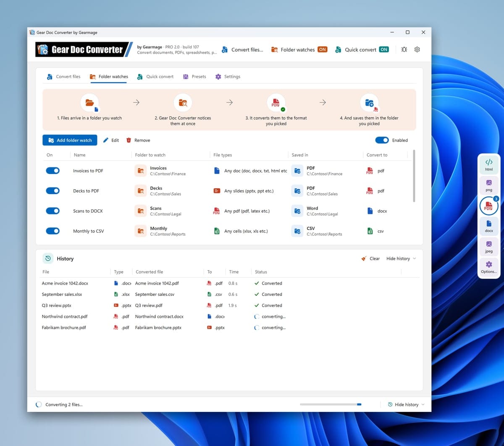Click saved-in folder icon for C:\Contoso\Reports
Screen dimensions: 504x446
pos(297,231)
